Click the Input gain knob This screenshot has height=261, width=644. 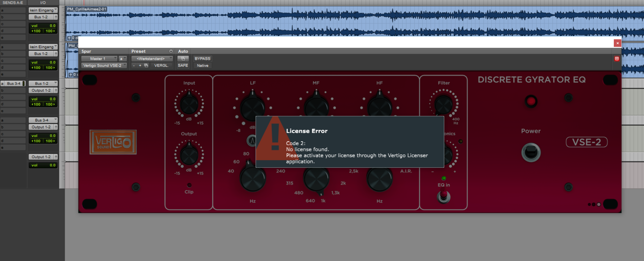pos(189,104)
